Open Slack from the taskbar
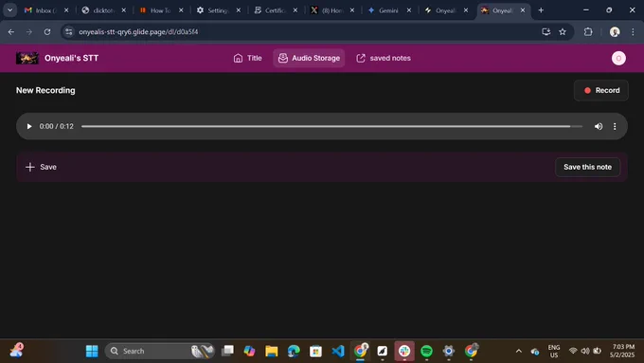644x363 pixels. (404, 351)
